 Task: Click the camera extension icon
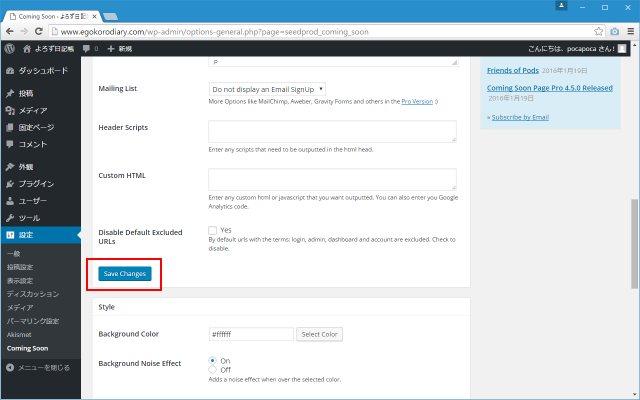click(x=615, y=31)
